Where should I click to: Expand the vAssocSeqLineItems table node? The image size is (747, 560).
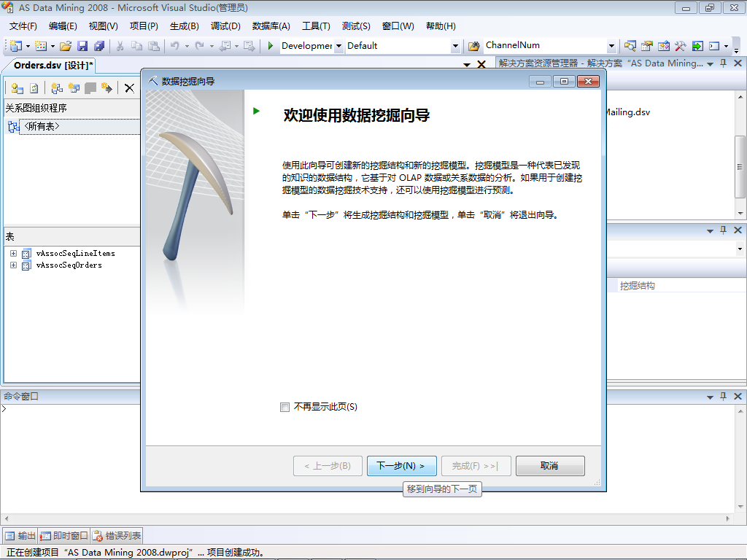coord(13,253)
